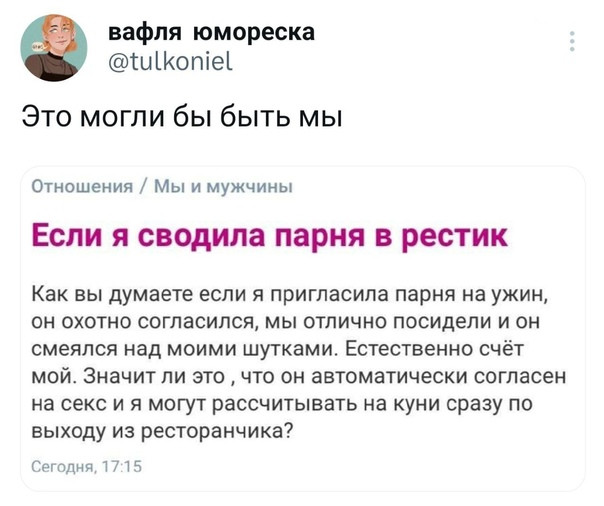Click the line starting смеялся над моими шутками
Screen dimensions: 604x506
tap(277, 349)
